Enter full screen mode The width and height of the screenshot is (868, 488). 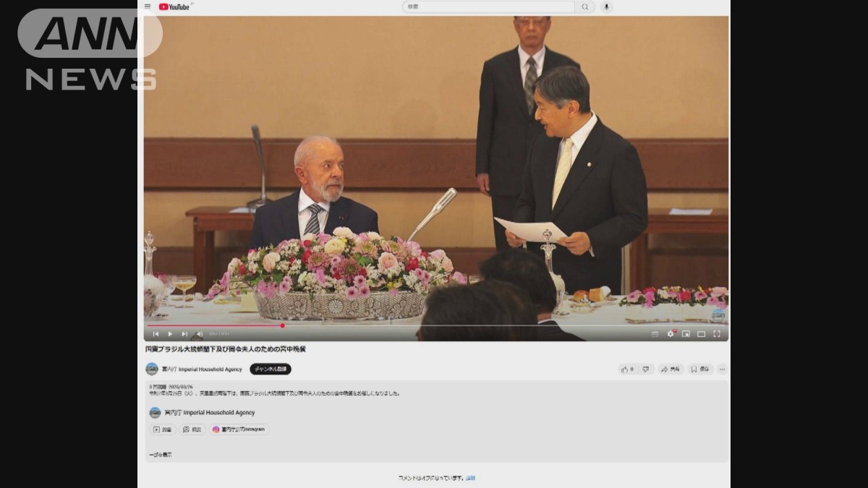pos(717,334)
